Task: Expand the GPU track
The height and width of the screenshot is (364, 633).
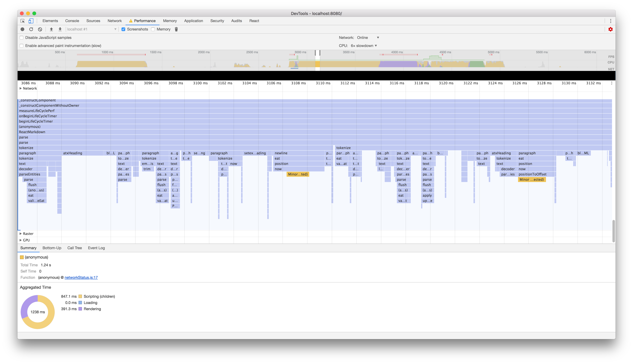Action: pos(21,240)
